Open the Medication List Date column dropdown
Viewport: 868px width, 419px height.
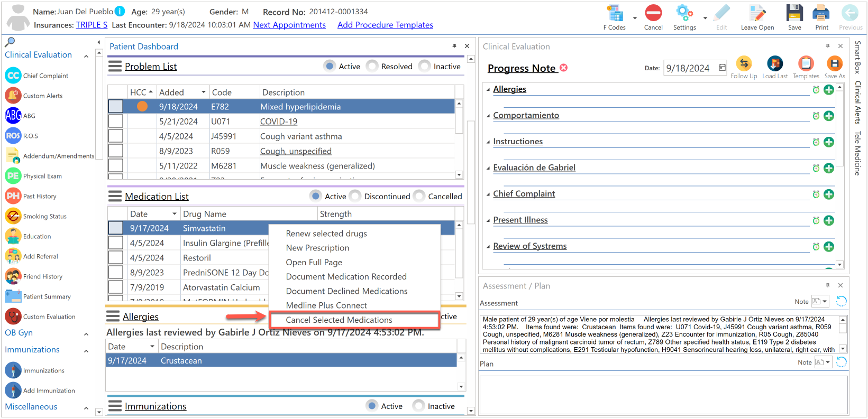pos(175,214)
